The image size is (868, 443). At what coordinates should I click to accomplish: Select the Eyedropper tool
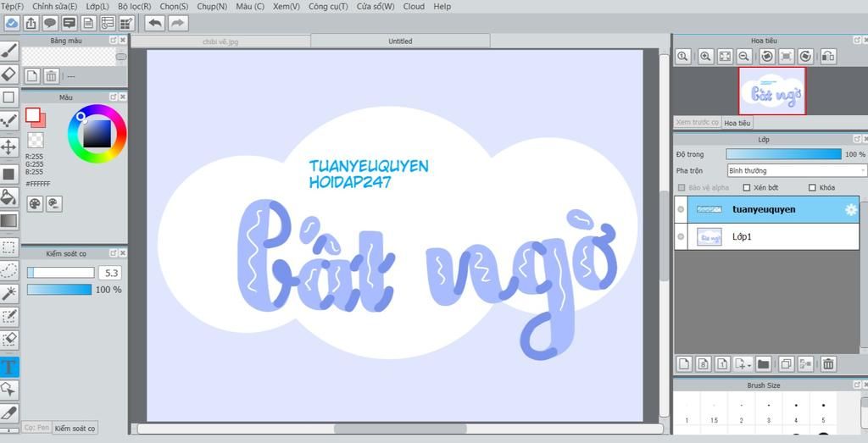8,413
